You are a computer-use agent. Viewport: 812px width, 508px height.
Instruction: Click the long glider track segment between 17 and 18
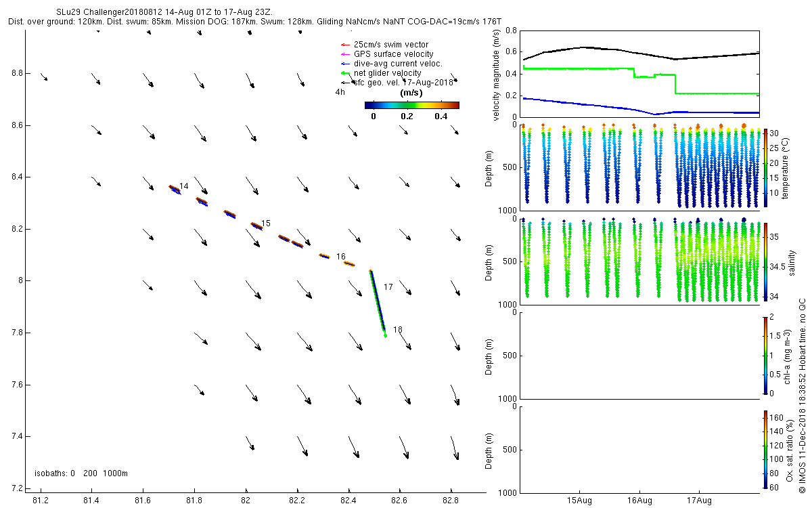pyautogui.click(x=378, y=303)
